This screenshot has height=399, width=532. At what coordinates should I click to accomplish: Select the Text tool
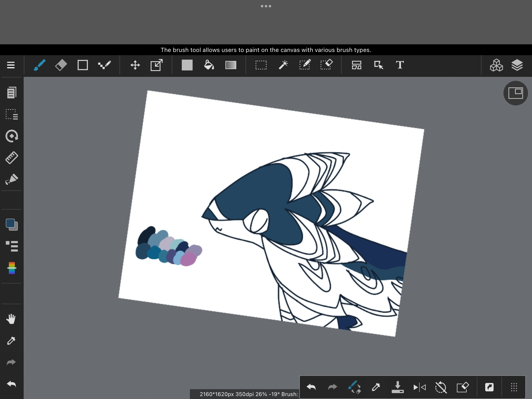(399, 65)
